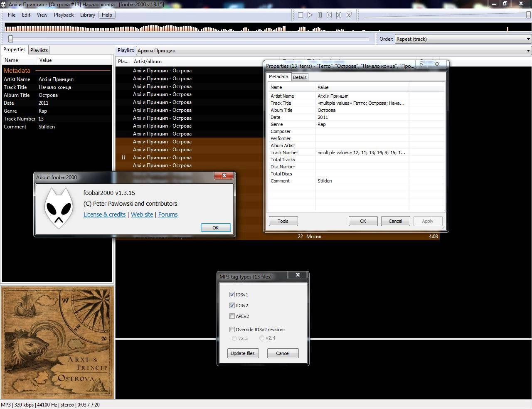This screenshot has height=409, width=532.
Task: Click the Date 2011 row in left panel
Action: pos(57,103)
